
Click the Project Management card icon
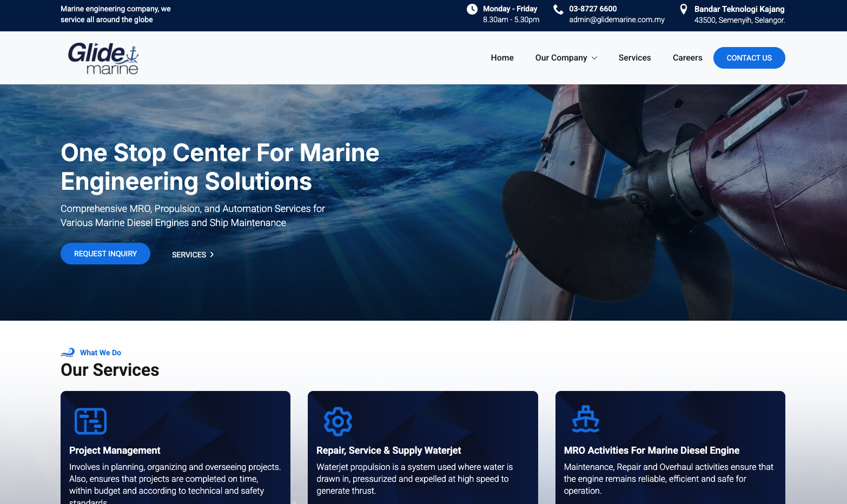point(90,421)
